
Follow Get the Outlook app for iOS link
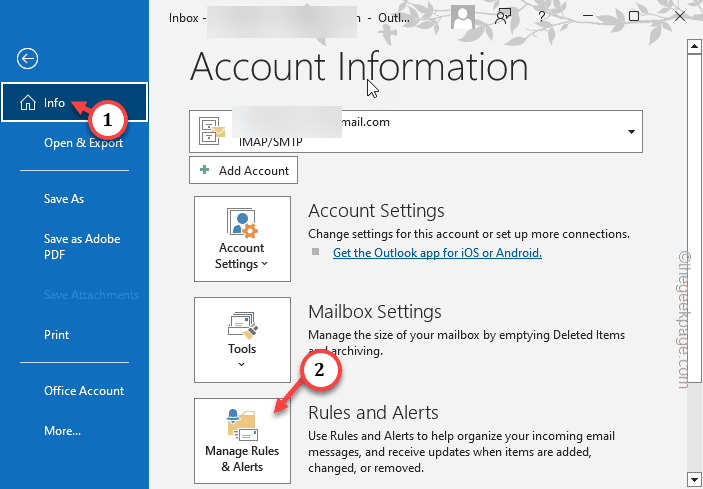pos(437,253)
